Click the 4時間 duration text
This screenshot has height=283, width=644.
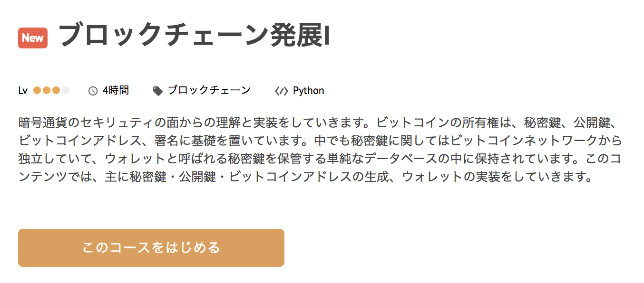pos(116,90)
